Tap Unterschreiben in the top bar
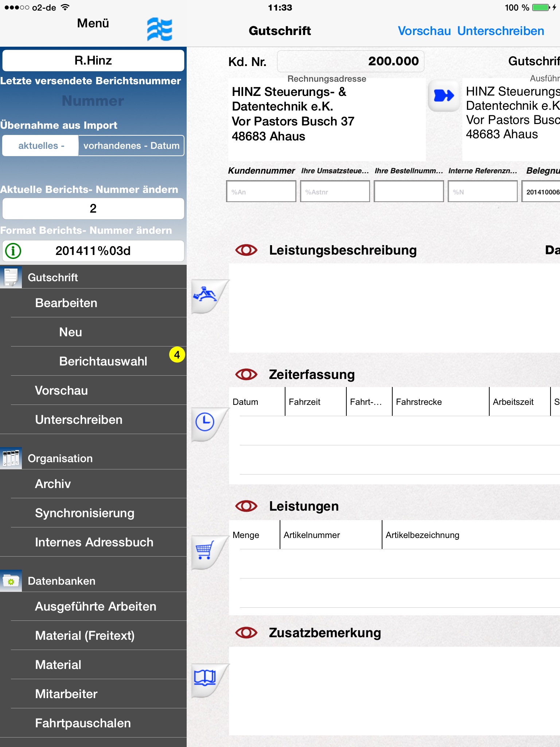Image resolution: width=560 pixels, height=747 pixels. click(x=501, y=31)
